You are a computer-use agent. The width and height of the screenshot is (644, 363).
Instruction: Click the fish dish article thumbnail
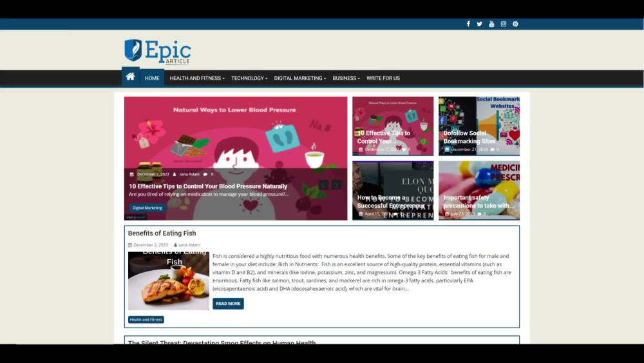168,280
